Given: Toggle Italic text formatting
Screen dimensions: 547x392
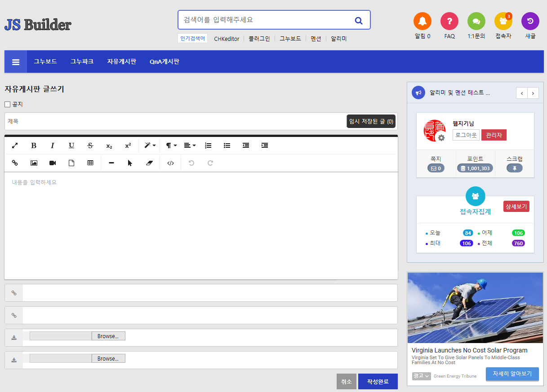Looking at the screenshot, I should tap(53, 145).
